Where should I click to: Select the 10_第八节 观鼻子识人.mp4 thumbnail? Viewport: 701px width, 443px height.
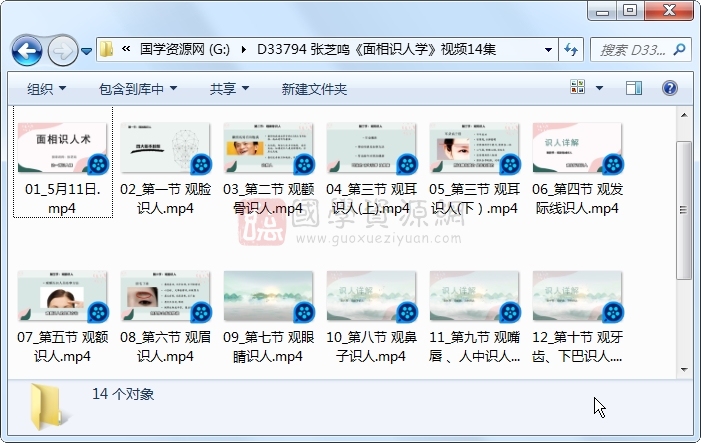coord(371,296)
